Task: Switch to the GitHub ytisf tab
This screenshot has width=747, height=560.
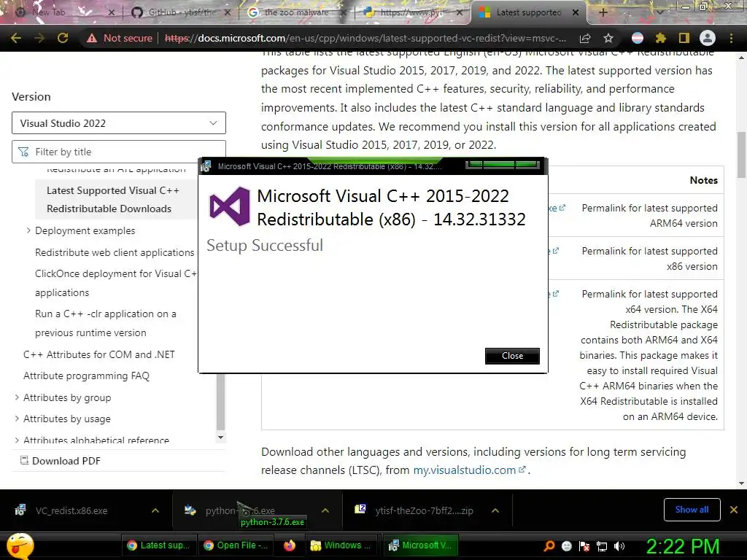Action: pos(181,12)
